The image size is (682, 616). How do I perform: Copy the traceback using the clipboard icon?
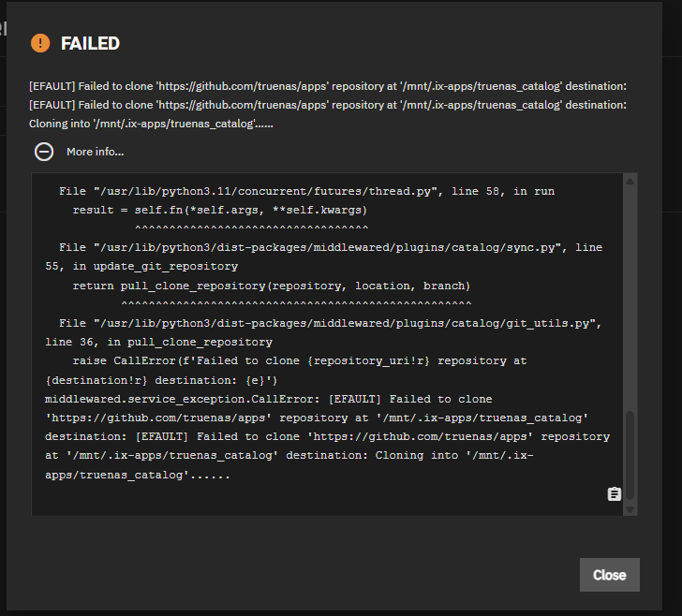(x=615, y=494)
